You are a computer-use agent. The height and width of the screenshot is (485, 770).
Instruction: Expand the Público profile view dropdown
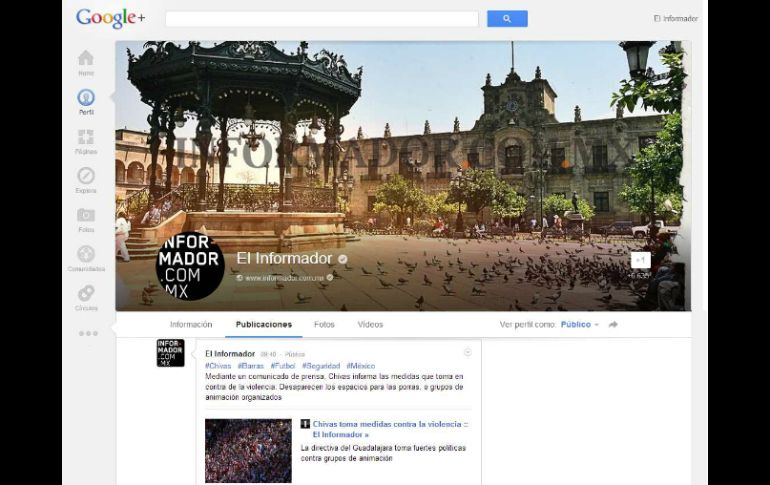click(x=580, y=325)
